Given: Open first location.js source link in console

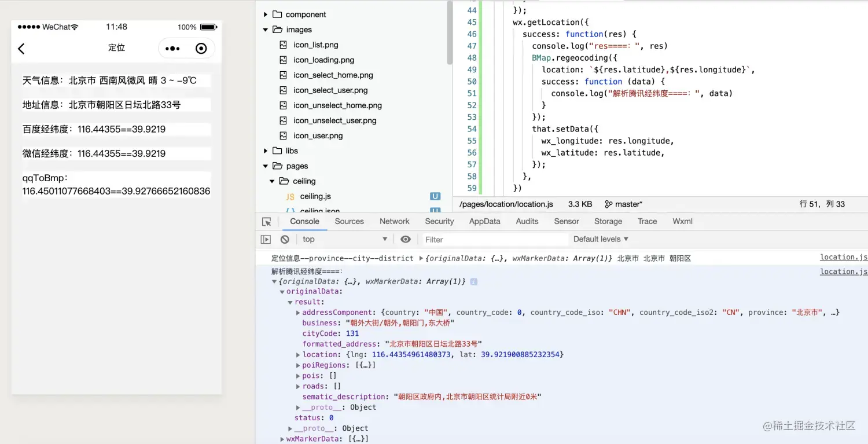Looking at the screenshot, I should (x=844, y=258).
